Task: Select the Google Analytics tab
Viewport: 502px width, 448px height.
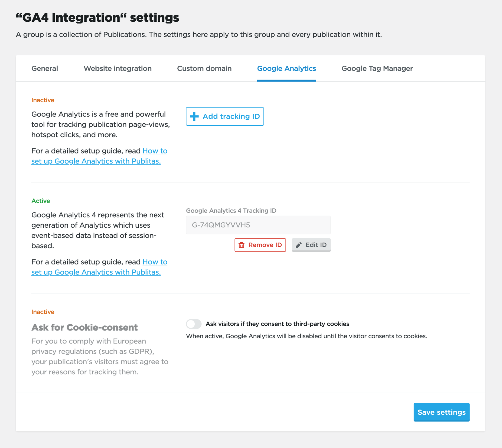Action: 286,68
